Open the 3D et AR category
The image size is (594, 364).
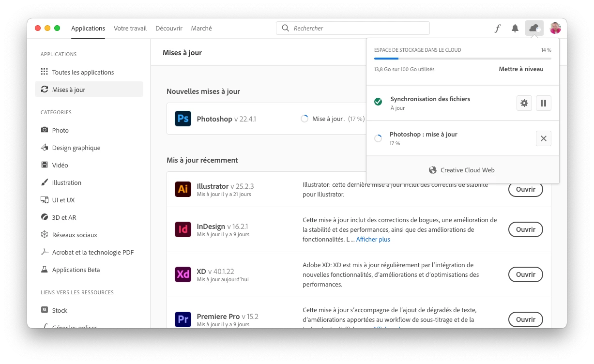(x=89, y=217)
